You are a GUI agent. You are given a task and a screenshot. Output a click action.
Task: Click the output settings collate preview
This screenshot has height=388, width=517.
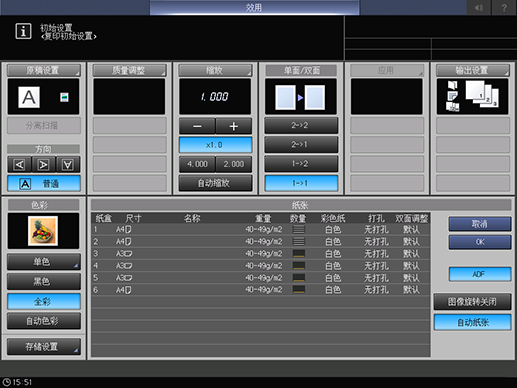472,97
